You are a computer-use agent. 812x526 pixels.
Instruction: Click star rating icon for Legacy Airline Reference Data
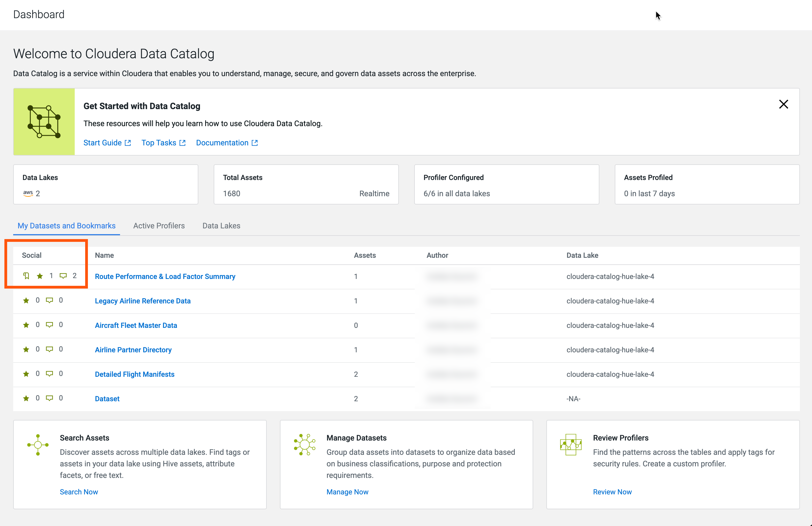26,300
